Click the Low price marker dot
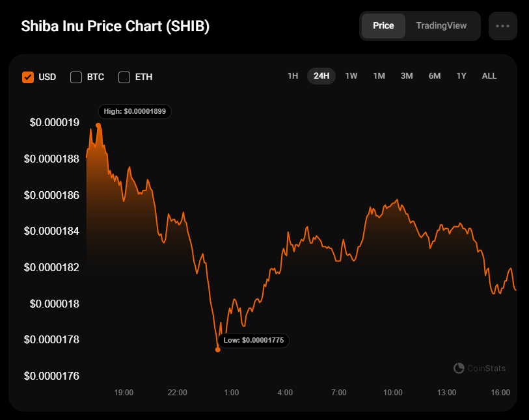This screenshot has width=529, height=420. pos(217,349)
